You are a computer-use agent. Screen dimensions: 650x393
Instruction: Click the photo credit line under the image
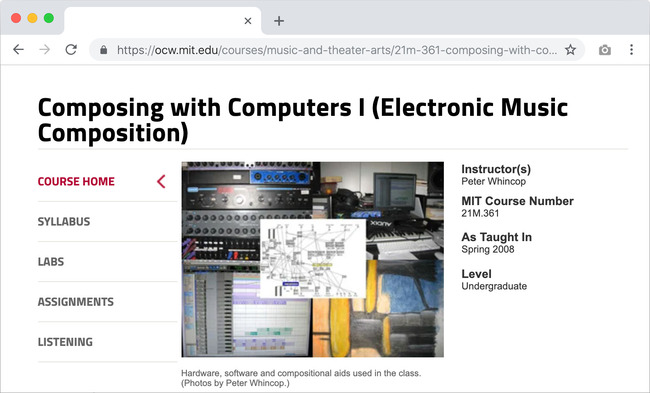pyautogui.click(x=235, y=383)
